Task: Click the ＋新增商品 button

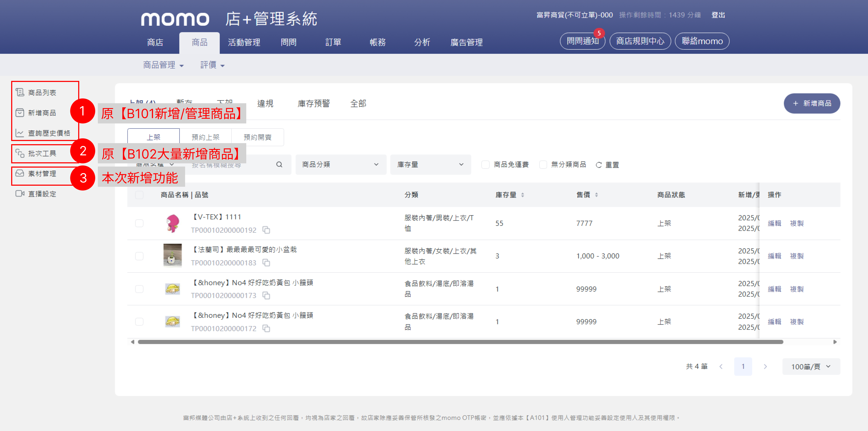Action: click(812, 103)
